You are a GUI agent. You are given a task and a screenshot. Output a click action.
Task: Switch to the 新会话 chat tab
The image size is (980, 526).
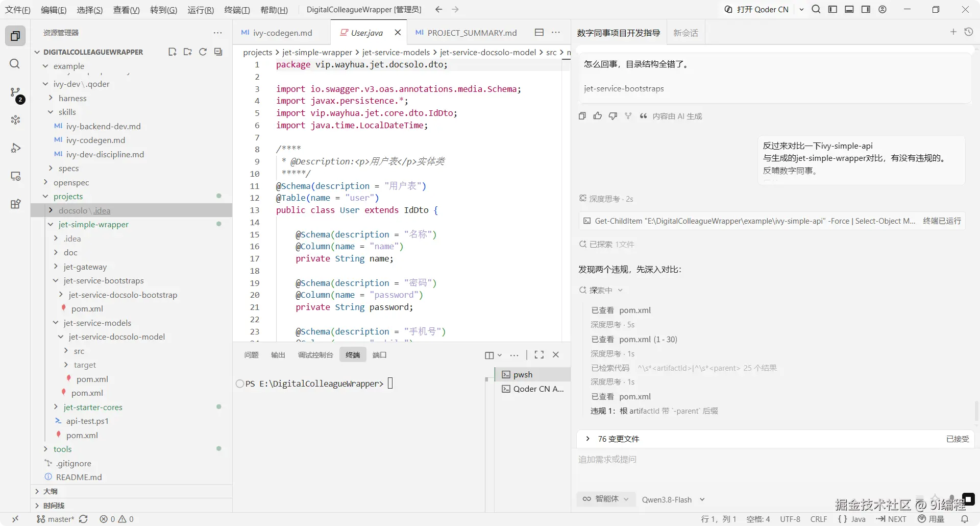click(685, 33)
